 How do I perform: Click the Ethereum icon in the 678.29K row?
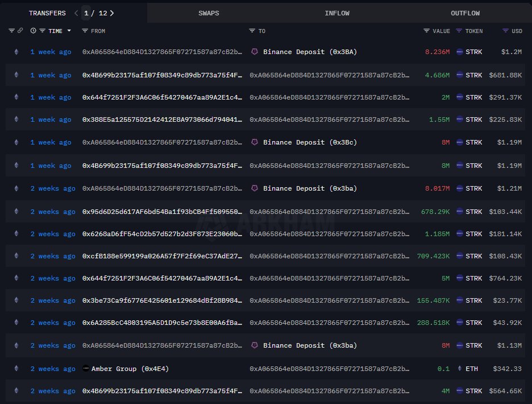tap(16, 211)
